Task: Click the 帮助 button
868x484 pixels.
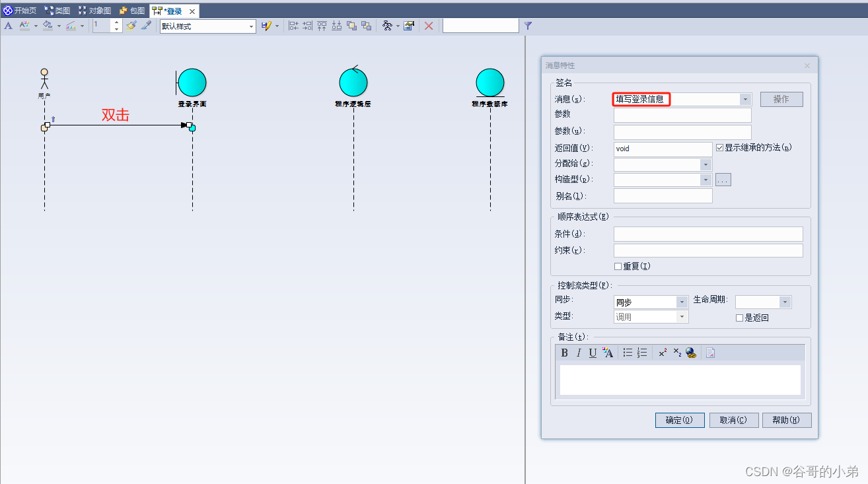Action: tap(787, 420)
